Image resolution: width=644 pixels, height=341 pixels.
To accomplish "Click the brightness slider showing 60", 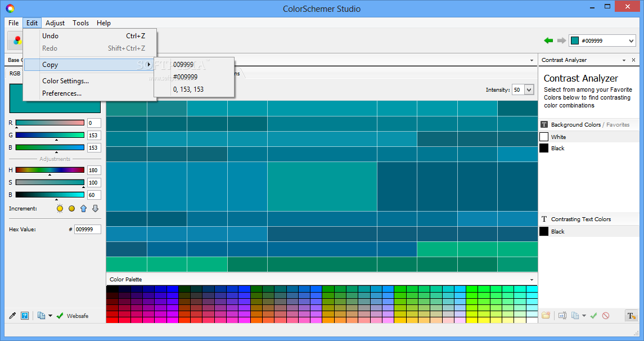I will click(x=49, y=195).
